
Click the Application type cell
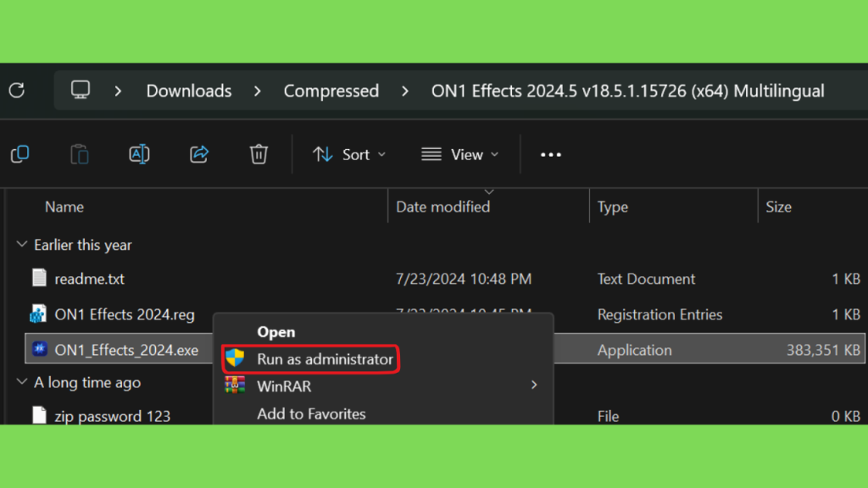pos(634,350)
